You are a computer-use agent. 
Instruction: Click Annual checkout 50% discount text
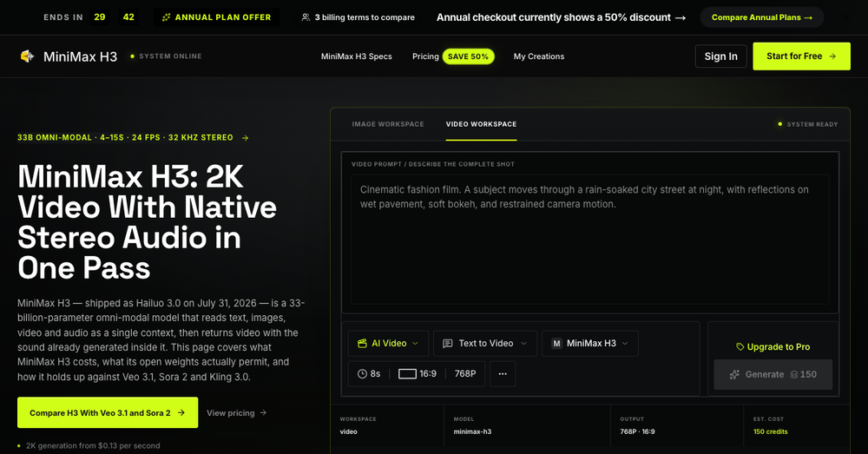(554, 17)
